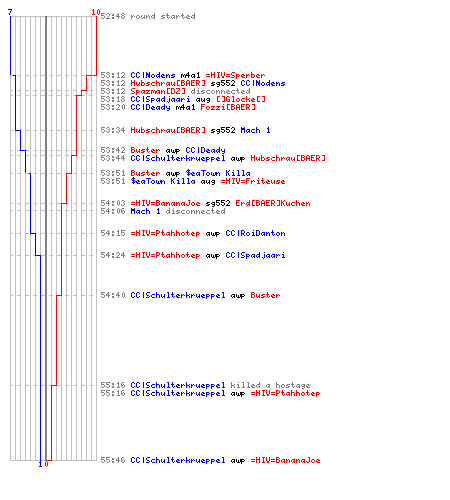
Task: Click victim name =HIV=Friteuse
Action: (x=253, y=181)
